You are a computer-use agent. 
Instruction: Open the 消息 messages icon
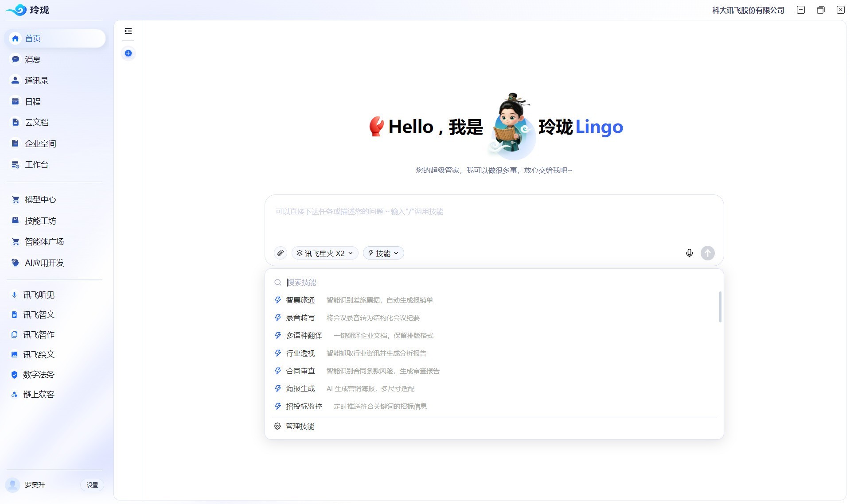coord(16,59)
